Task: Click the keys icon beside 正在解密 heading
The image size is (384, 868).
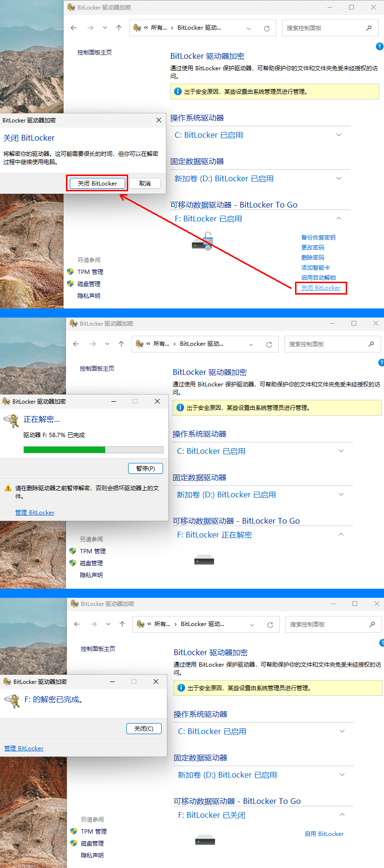Action: pos(11,420)
